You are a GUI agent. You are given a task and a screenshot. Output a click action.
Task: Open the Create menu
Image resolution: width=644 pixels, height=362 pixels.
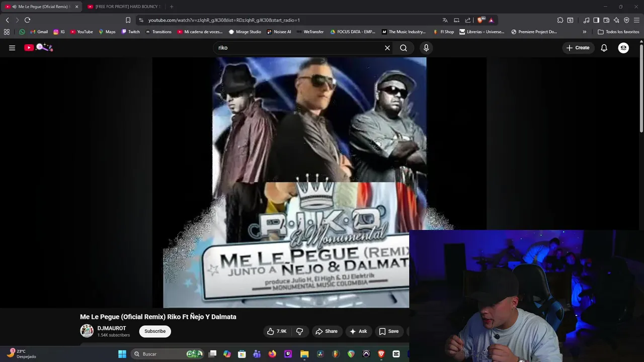pos(578,48)
